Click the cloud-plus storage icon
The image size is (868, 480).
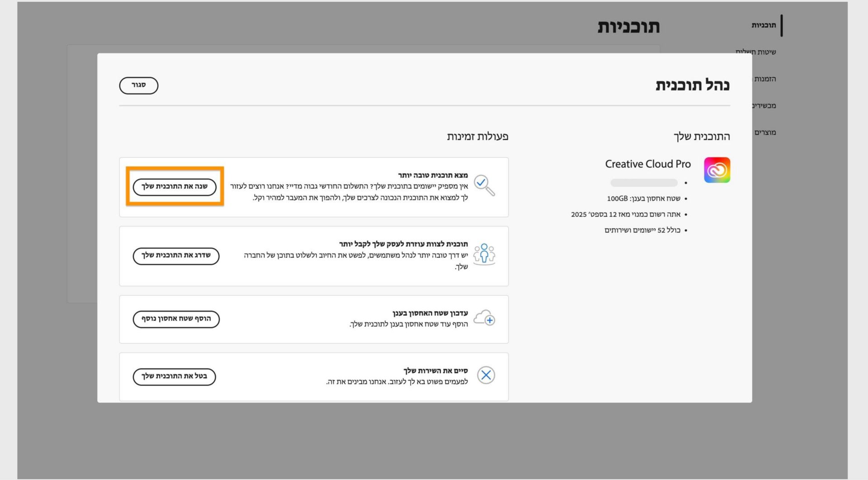click(485, 319)
